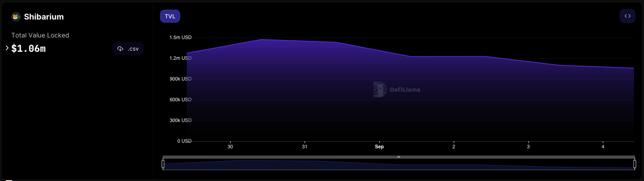Toggle the TVL chart metric
Viewport: 644px width, 181px height.
click(x=170, y=16)
